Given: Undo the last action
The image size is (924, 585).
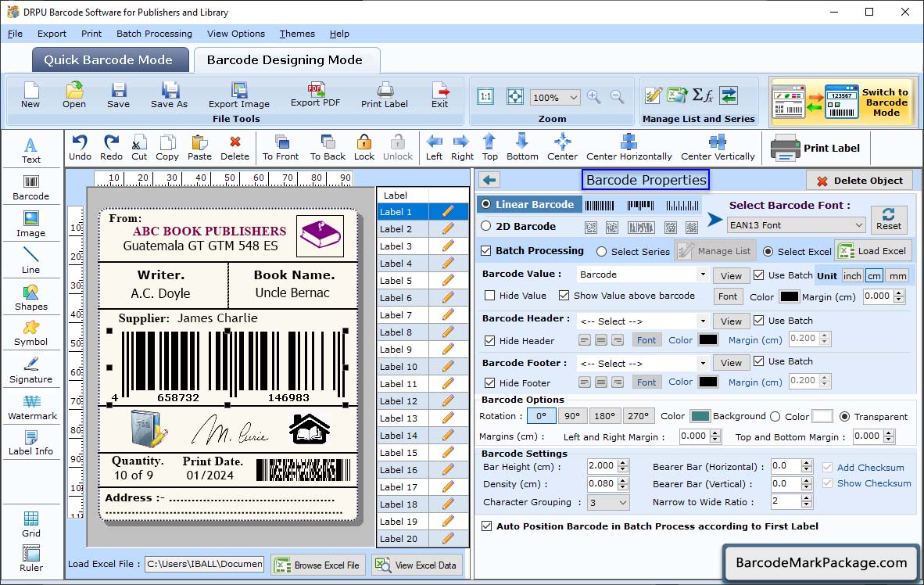Looking at the screenshot, I should [80, 148].
